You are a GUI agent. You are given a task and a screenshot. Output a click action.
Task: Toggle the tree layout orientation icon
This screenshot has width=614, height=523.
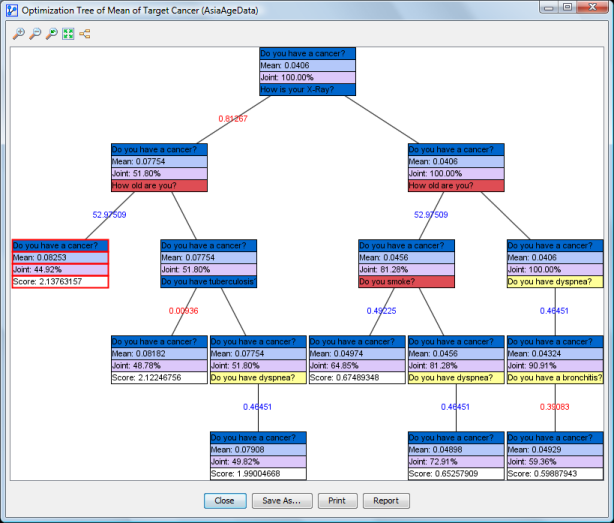(84, 34)
